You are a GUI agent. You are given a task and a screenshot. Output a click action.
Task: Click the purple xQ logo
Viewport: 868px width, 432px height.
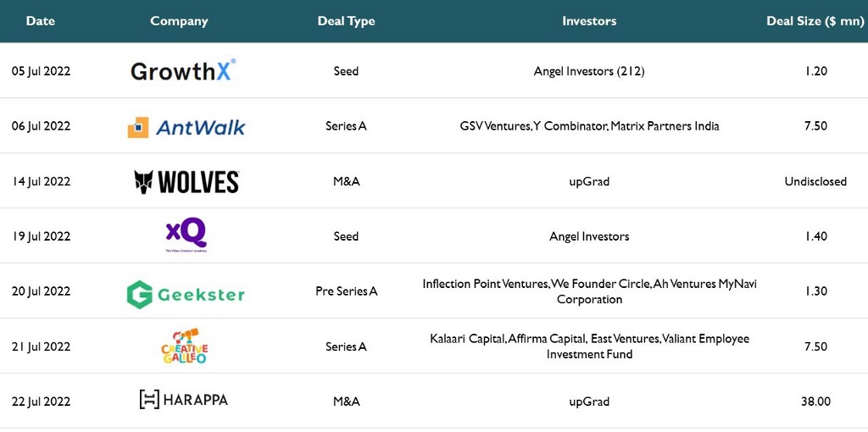coord(186,235)
